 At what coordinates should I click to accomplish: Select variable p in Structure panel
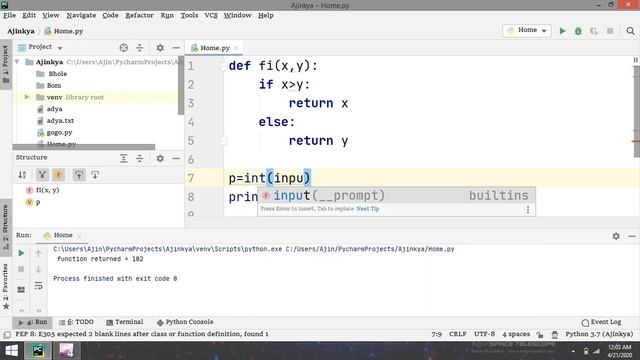point(38,202)
